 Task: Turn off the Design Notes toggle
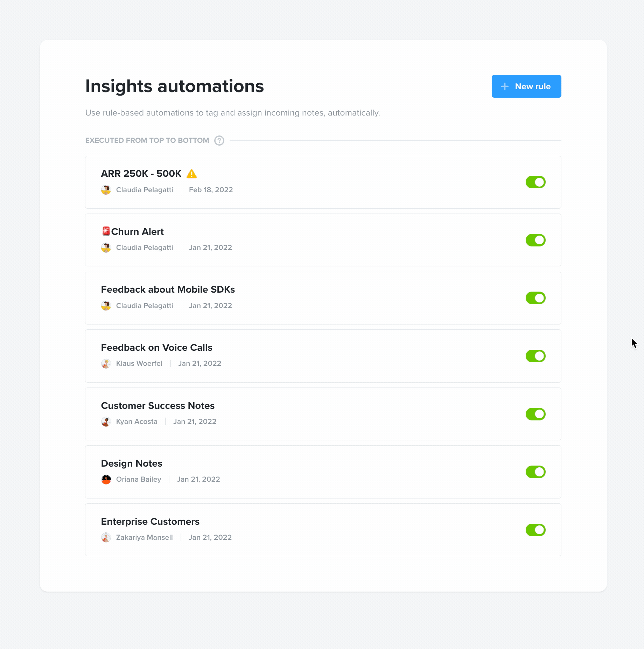[x=535, y=472]
